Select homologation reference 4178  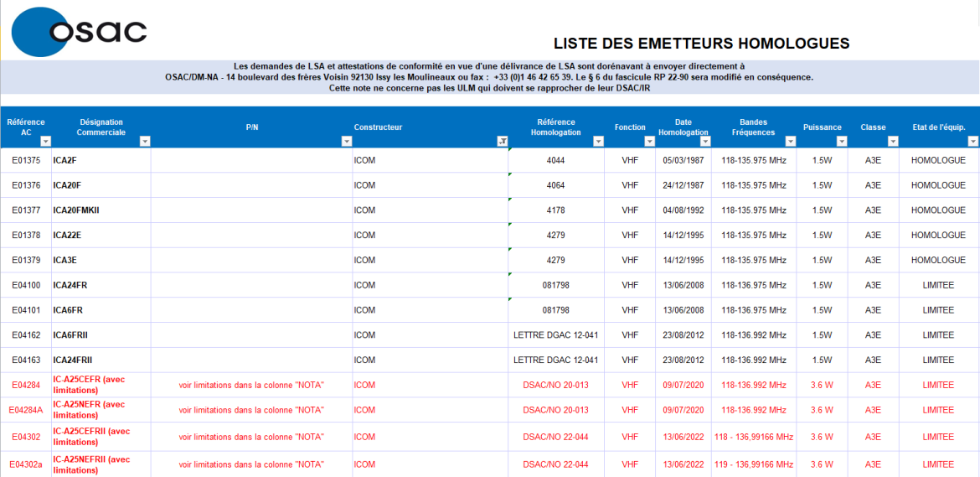click(555, 210)
